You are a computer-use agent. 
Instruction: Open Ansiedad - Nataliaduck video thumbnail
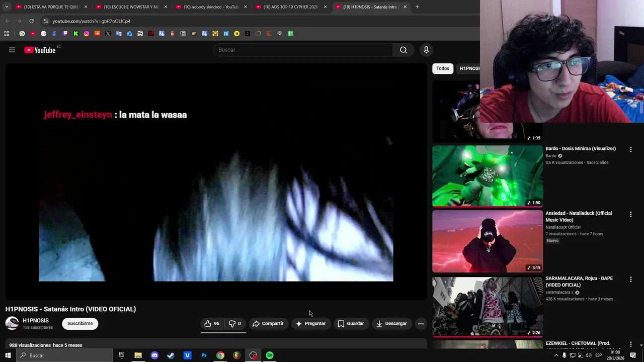488,241
